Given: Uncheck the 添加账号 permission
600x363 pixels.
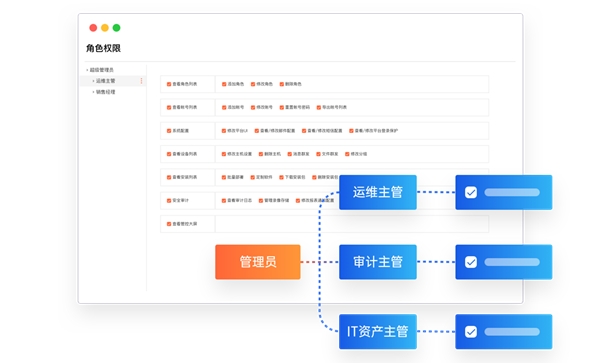Looking at the screenshot, I should click(x=224, y=107).
